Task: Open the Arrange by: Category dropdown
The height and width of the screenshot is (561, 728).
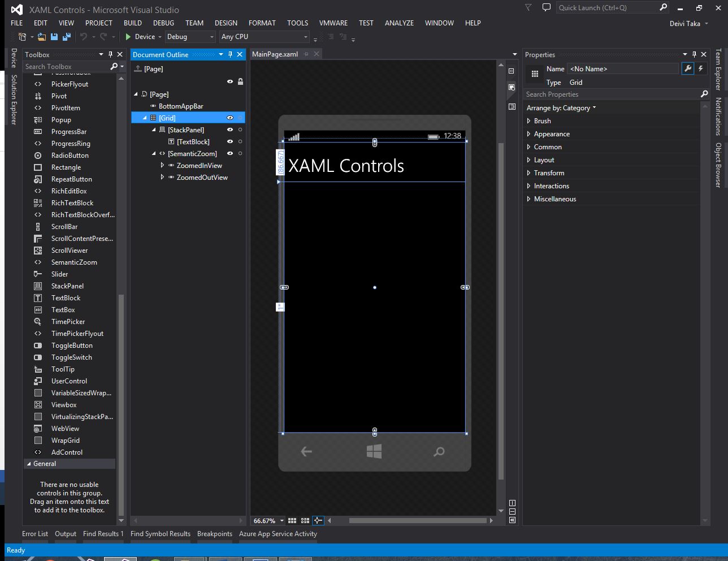Action: [x=561, y=108]
